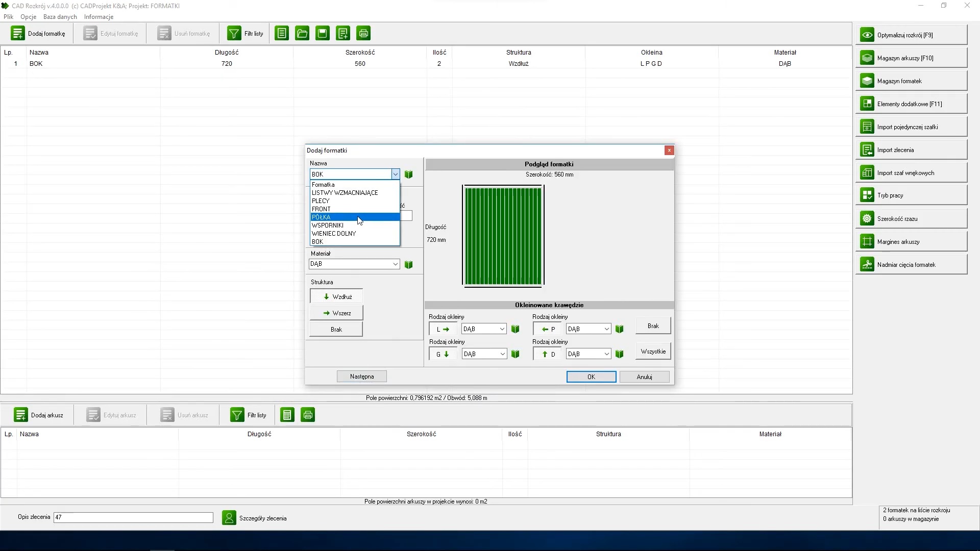980x551 pixels.
Task: Click the Optymalizuj rozkrój eye icon
Action: point(867,35)
